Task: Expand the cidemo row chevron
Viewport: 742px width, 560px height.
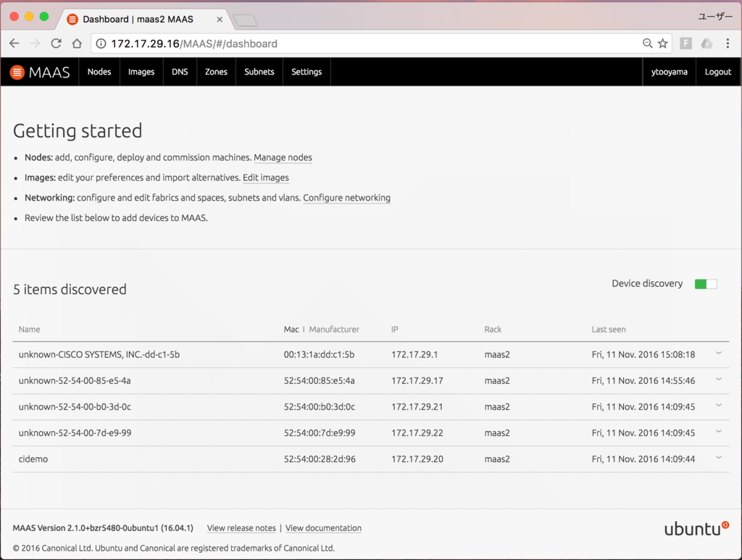Action: (x=719, y=457)
